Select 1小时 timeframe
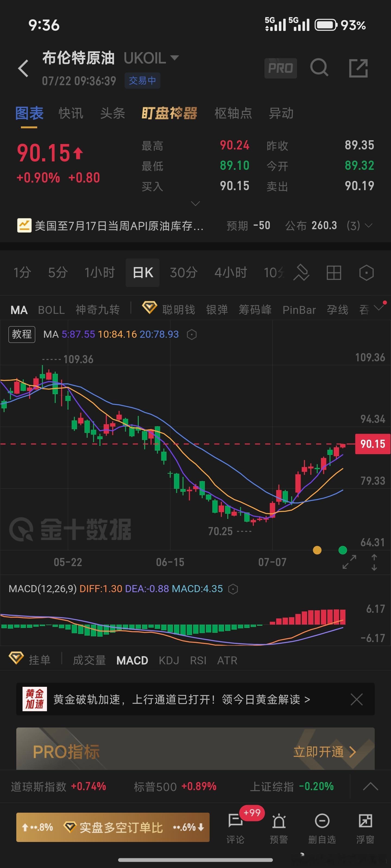This screenshot has height=868, width=391. click(x=100, y=273)
